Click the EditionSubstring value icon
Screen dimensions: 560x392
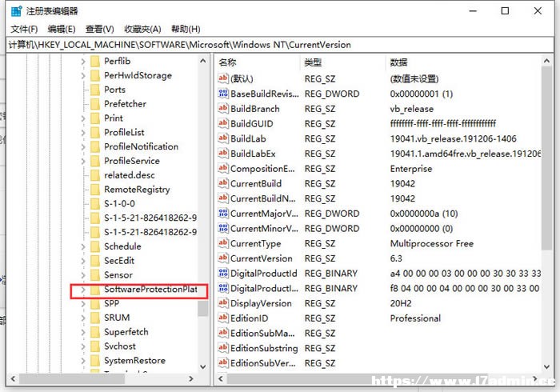[x=223, y=349]
